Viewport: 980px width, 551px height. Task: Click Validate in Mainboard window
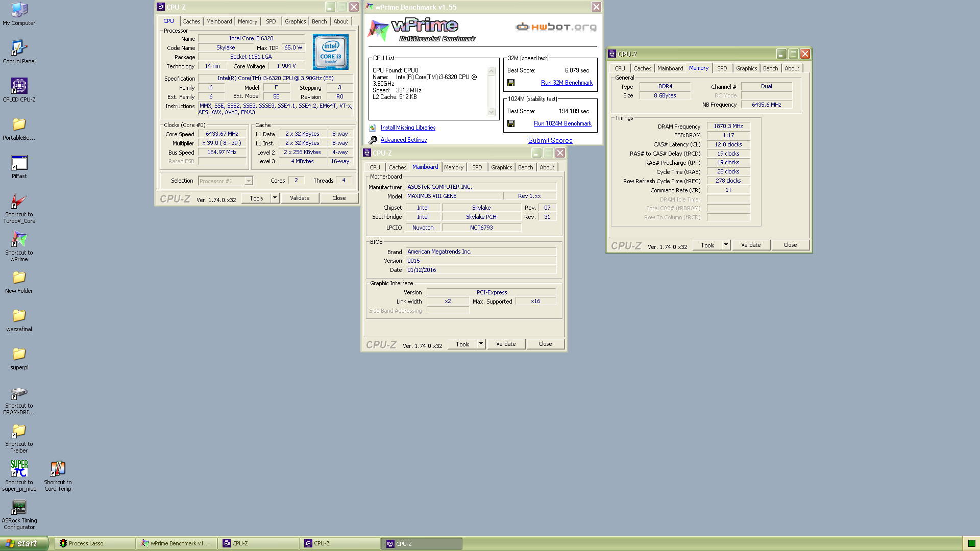click(x=506, y=344)
